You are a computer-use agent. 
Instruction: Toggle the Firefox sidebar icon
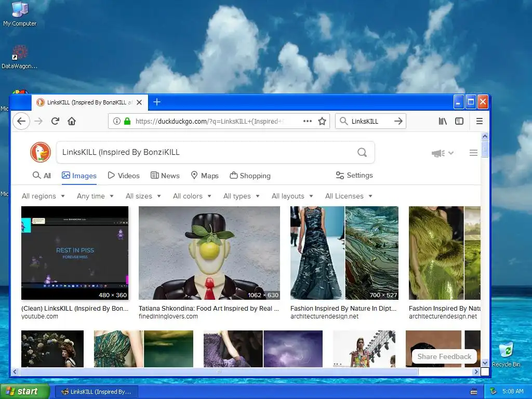tap(459, 121)
